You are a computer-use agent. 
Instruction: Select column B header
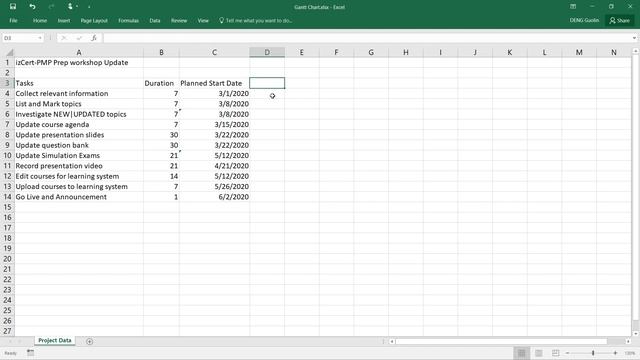click(x=161, y=52)
